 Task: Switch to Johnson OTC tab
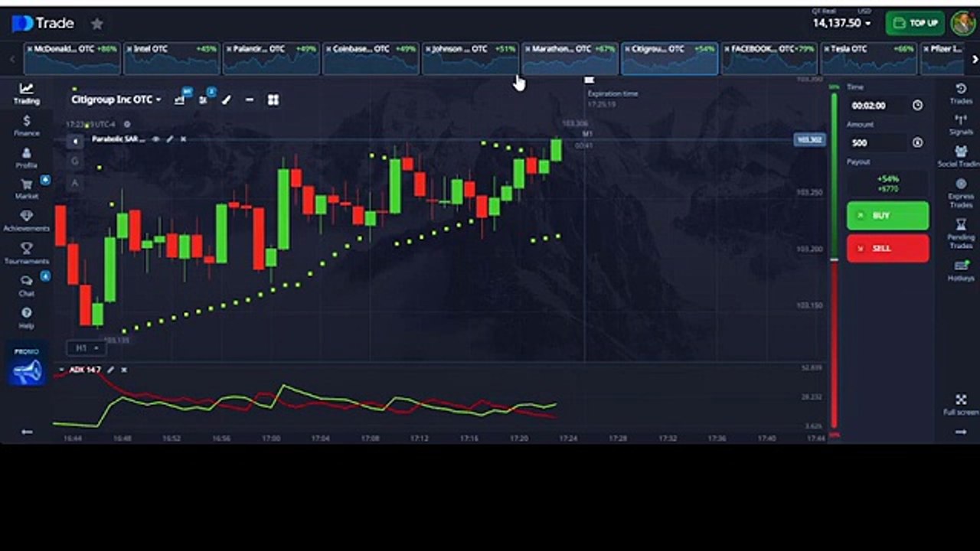[x=470, y=58]
